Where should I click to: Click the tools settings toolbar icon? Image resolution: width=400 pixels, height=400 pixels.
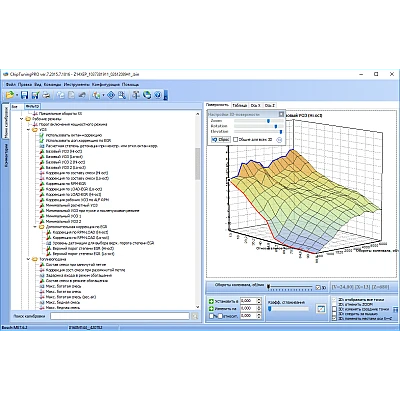pyautogui.click(x=136, y=95)
